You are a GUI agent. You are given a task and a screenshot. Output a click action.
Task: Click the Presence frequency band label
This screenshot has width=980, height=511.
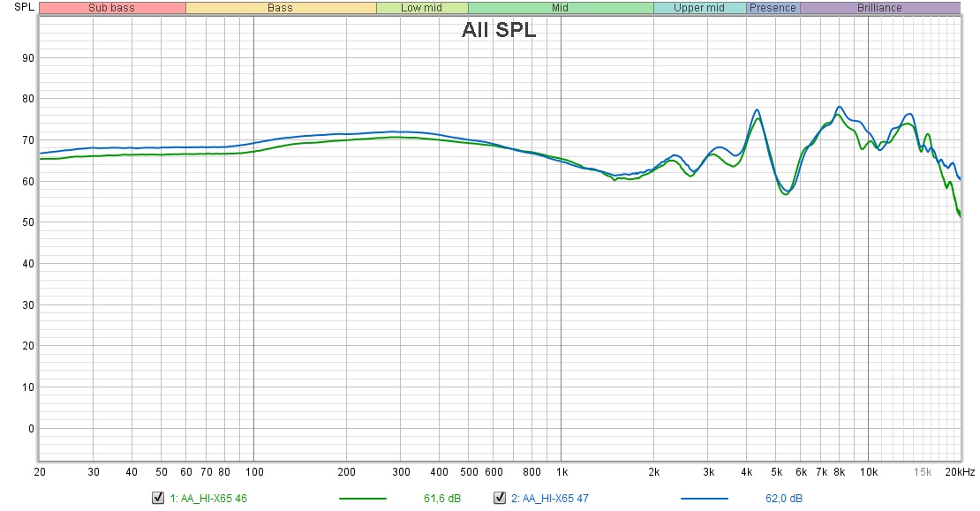coord(773,8)
